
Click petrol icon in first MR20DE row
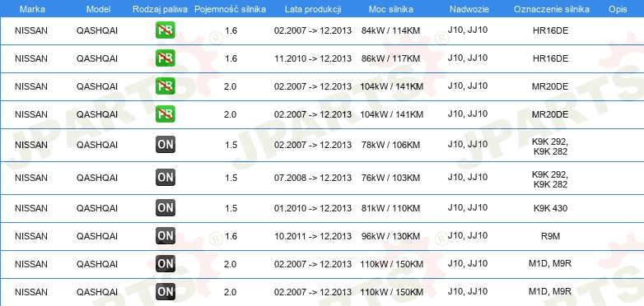click(166, 86)
